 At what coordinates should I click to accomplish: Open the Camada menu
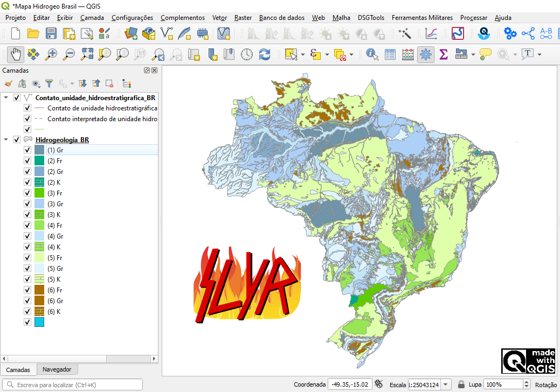92,17
